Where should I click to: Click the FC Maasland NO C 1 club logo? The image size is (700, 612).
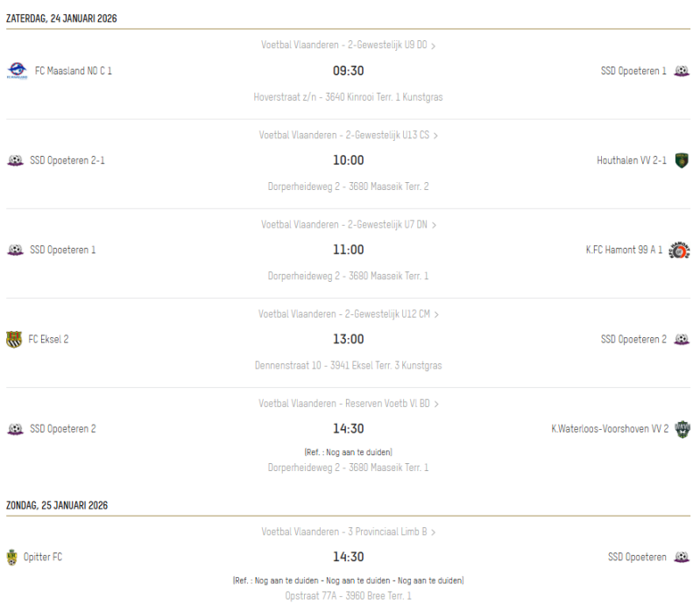[x=17, y=71]
